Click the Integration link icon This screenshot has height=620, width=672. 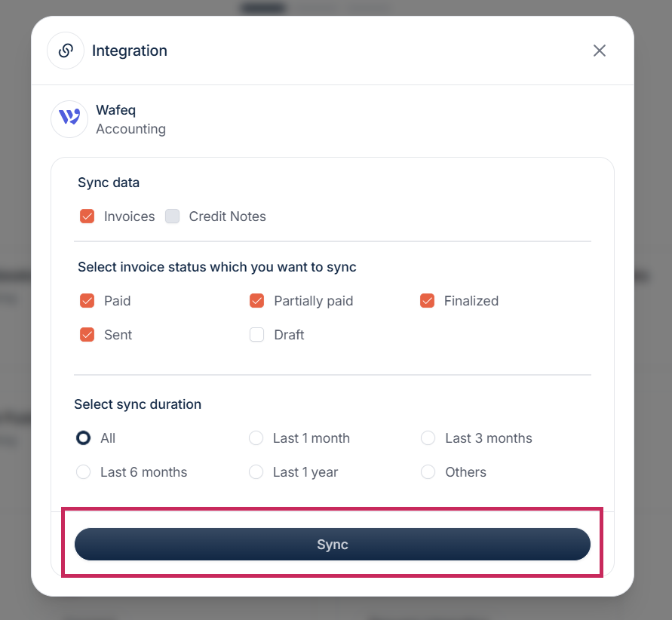click(66, 51)
